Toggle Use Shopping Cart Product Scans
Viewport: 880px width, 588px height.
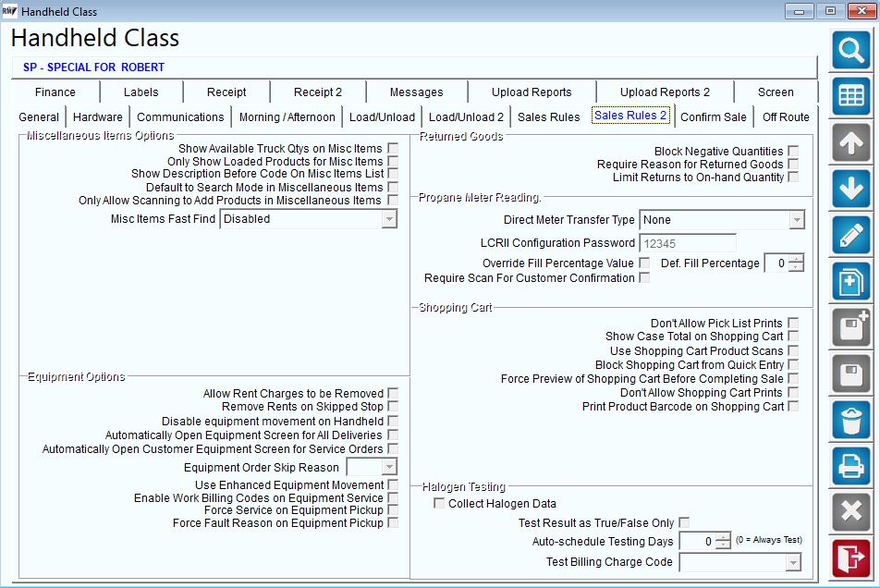[793, 350]
